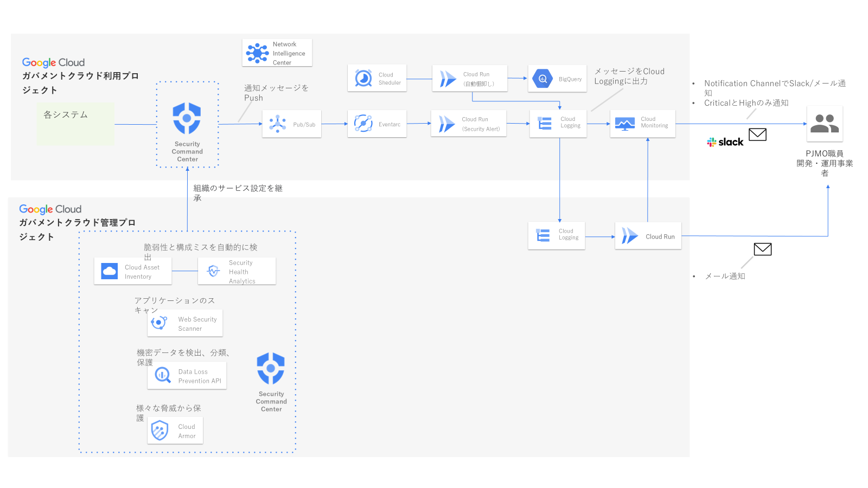Click the Cloud Asset Inventory icon

click(108, 271)
